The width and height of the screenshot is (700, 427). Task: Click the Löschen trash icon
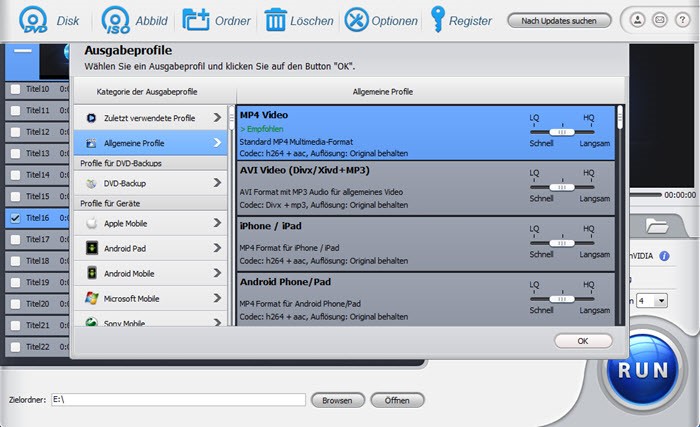[275, 20]
